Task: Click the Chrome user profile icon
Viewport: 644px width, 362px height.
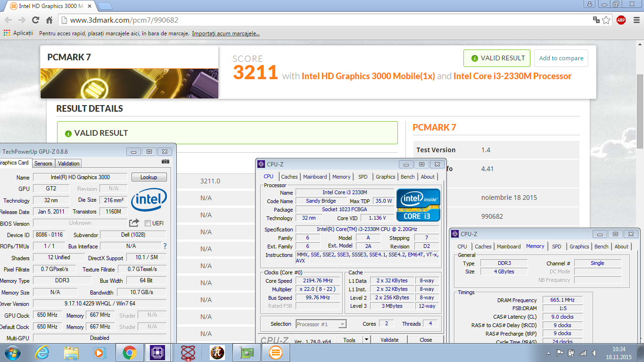Action: pos(589,4)
